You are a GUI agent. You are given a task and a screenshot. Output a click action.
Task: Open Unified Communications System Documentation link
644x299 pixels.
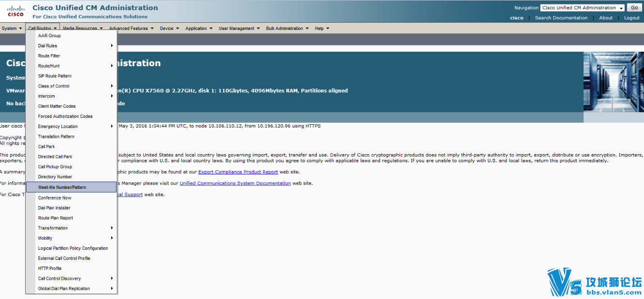coord(235,184)
